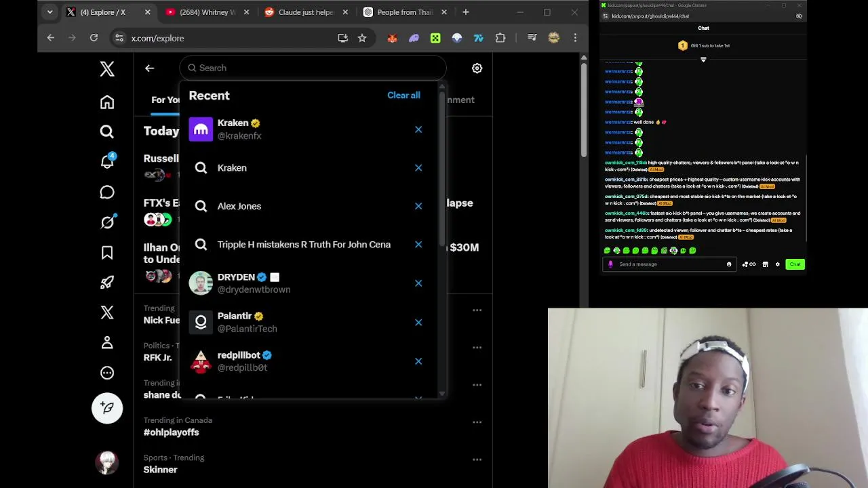Clear all recent searches
The height and width of the screenshot is (488, 868).
[403, 95]
